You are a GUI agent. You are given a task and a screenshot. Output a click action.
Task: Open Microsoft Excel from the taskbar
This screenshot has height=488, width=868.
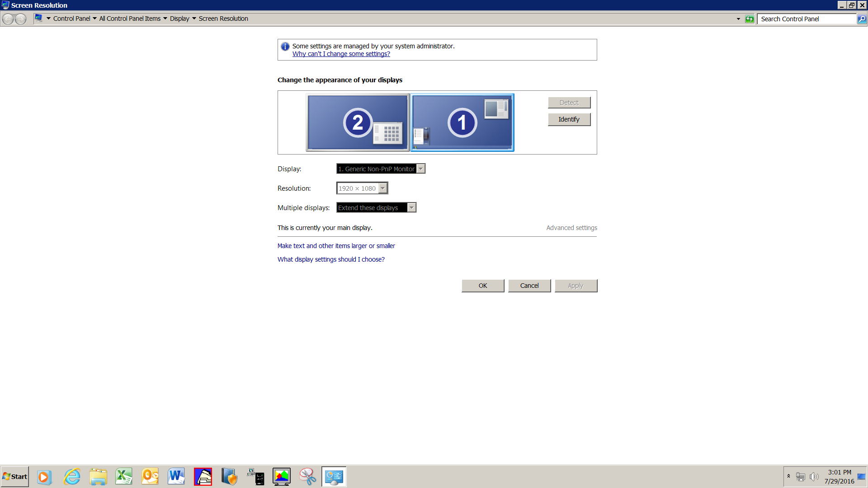pyautogui.click(x=124, y=476)
